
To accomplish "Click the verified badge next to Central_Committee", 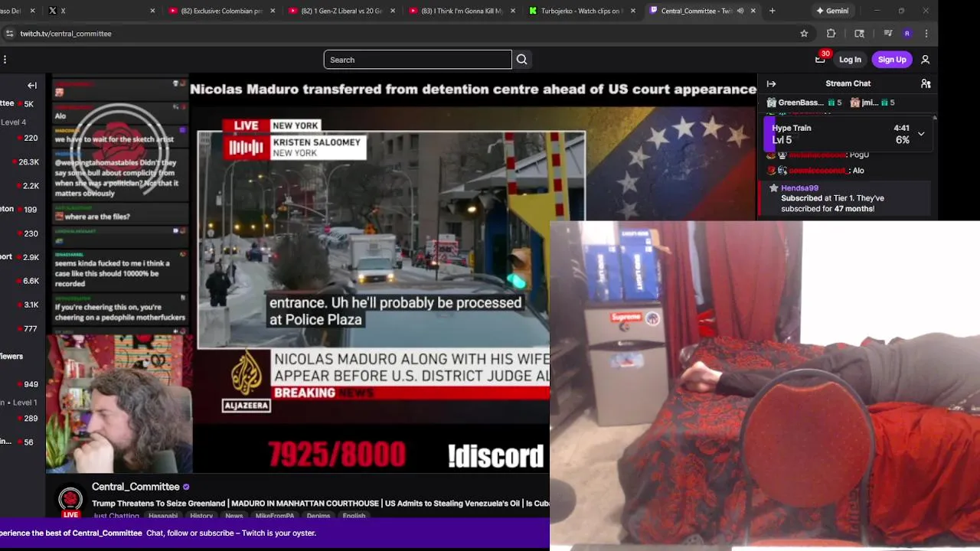I will click(186, 487).
